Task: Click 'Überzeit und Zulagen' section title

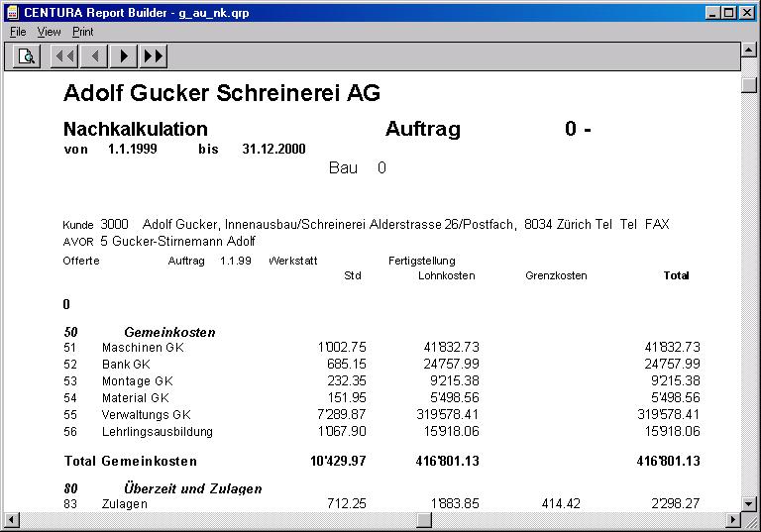Action: 193,488
